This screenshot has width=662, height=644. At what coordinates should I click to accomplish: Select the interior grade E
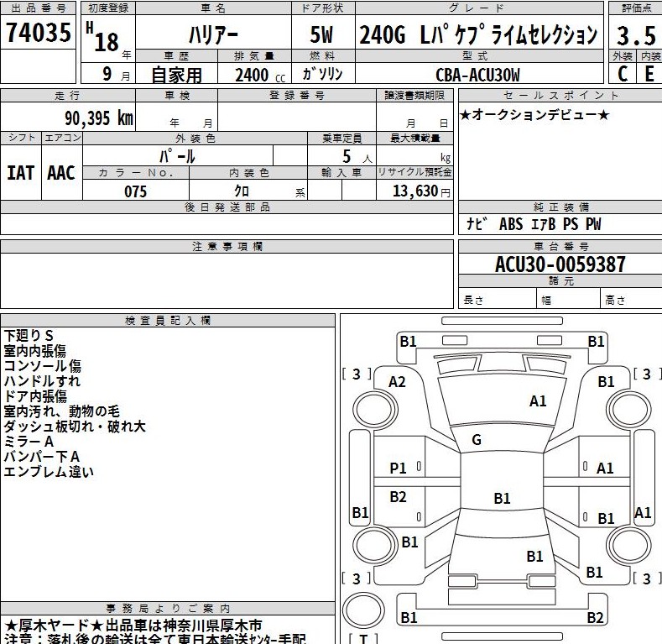click(649, 74)
